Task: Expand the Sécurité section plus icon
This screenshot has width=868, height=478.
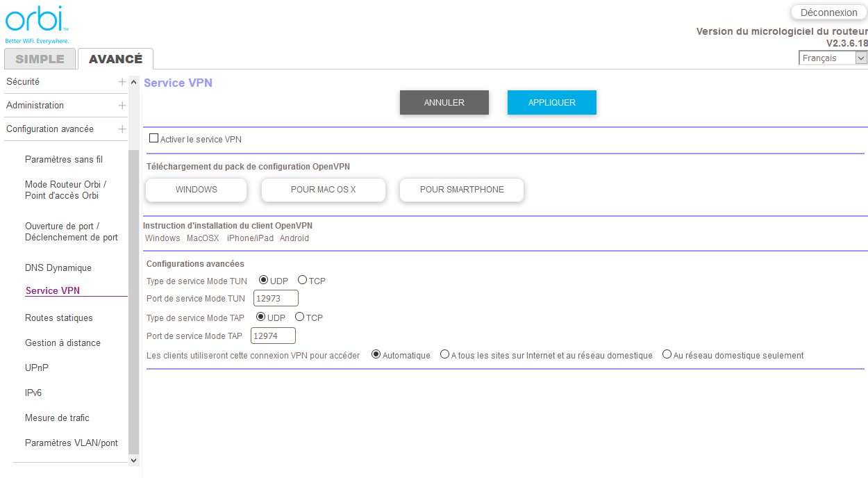Action: click(122, 82)
